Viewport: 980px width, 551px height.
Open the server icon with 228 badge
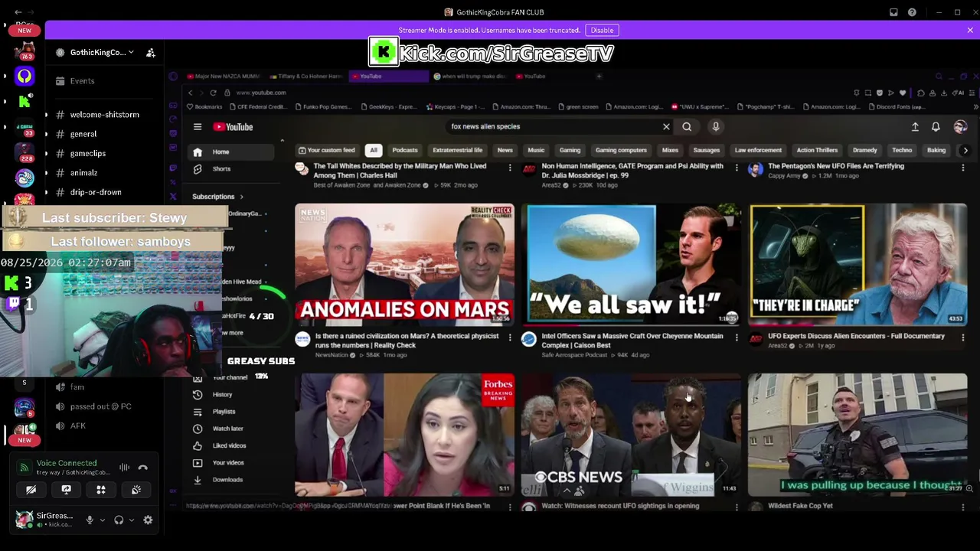click(24, 152)
